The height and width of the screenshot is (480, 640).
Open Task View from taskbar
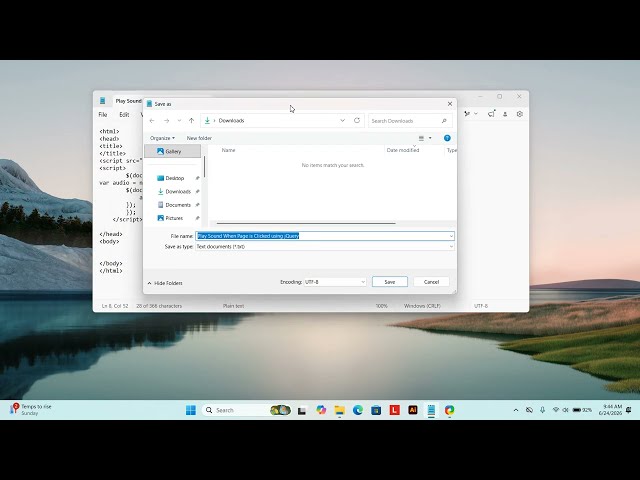[x=302, y=410]
